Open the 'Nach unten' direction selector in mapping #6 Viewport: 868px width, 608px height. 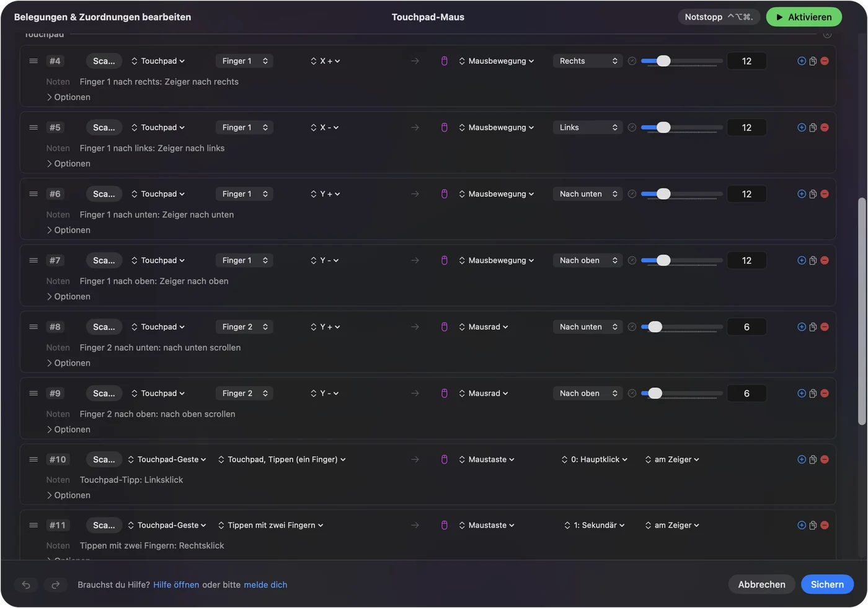(588, 194)
